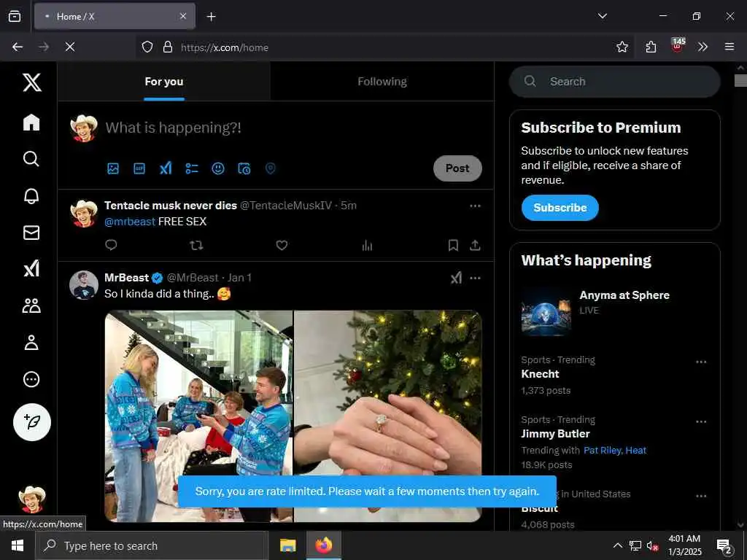Image resolution: width=747 pixels, height=560 pixels.
Task: Repost the Tentacle musk never dies post
Action: click(196, 245)
